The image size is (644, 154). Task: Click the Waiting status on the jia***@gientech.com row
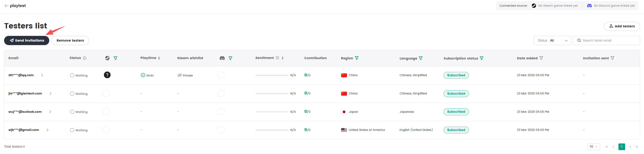pos(79,94)
